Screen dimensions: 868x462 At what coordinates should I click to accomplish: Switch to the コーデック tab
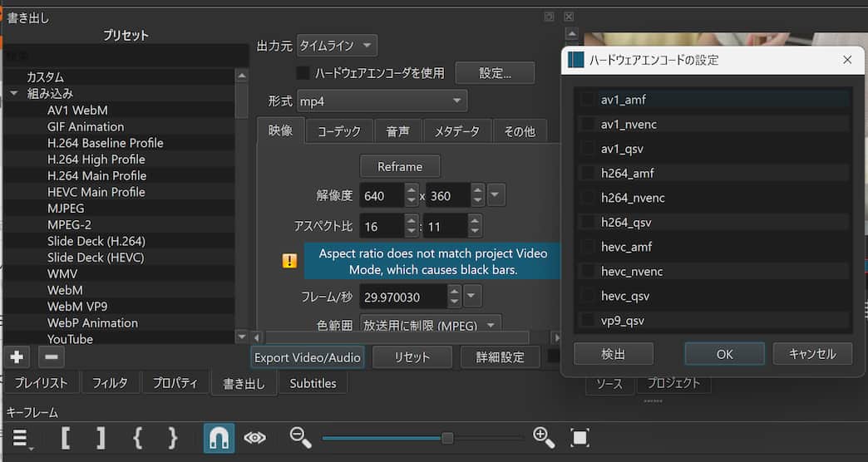[339, 131]
